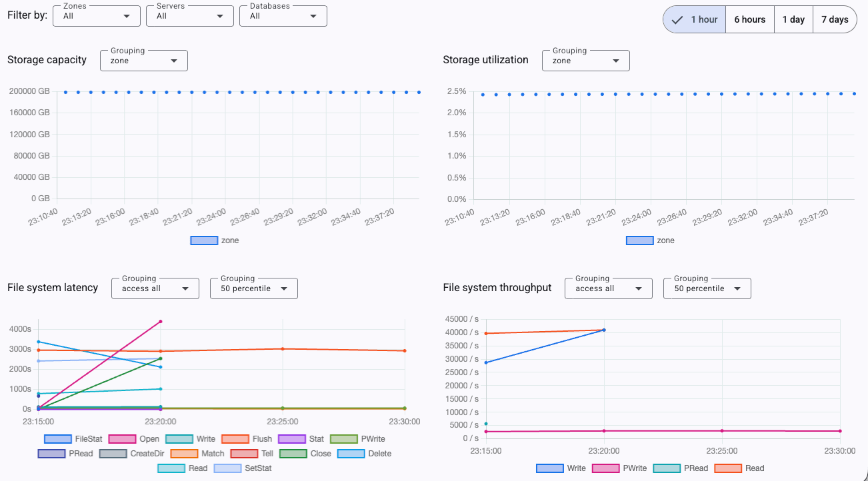The width and height of the screenshot is (868, 481).
Task: Expand the Databases filter dropdown
Action: [283, 16]
